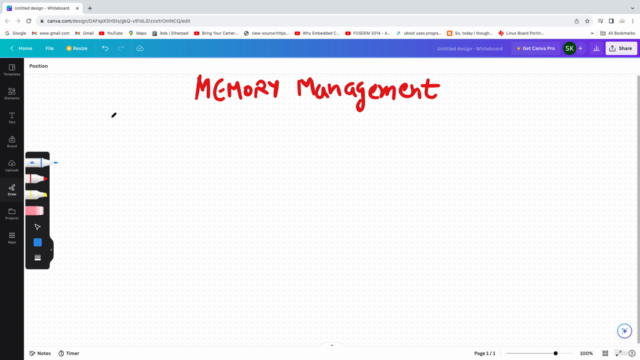Screen dimensions: 640x360
Task: Open the Brand panel
Action: pyautogui.click(x=12, y=142)
